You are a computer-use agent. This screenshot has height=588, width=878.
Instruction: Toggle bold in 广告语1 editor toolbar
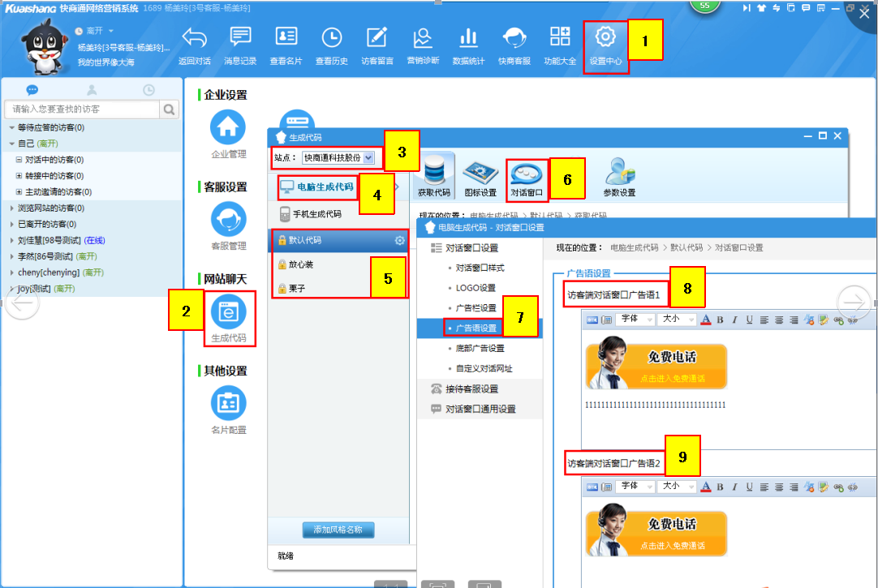coord(720,320)
